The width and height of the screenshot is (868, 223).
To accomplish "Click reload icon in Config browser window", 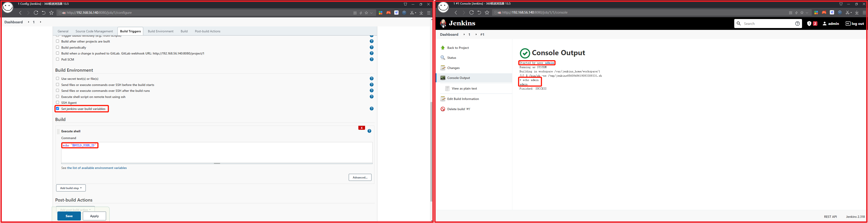I will coord(36,13).
